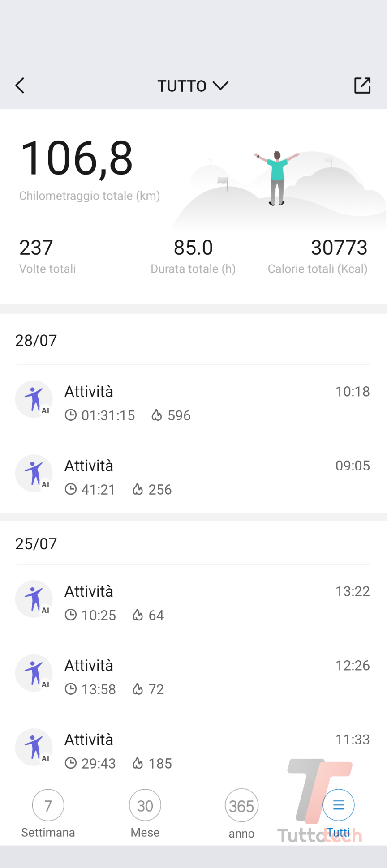Switch to the Mese tab

145,813
